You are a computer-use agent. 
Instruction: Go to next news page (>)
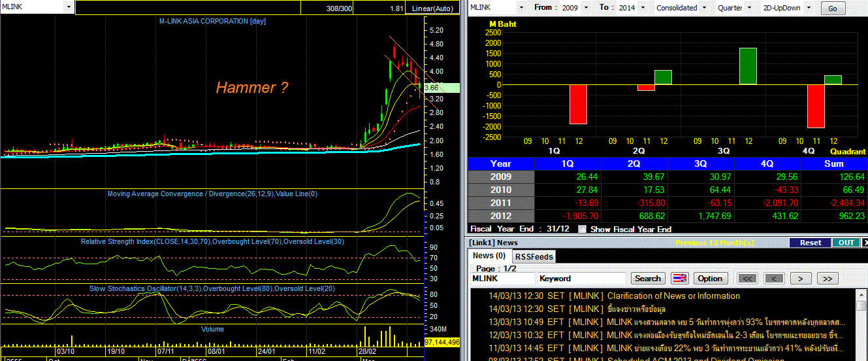click(801, 278)
